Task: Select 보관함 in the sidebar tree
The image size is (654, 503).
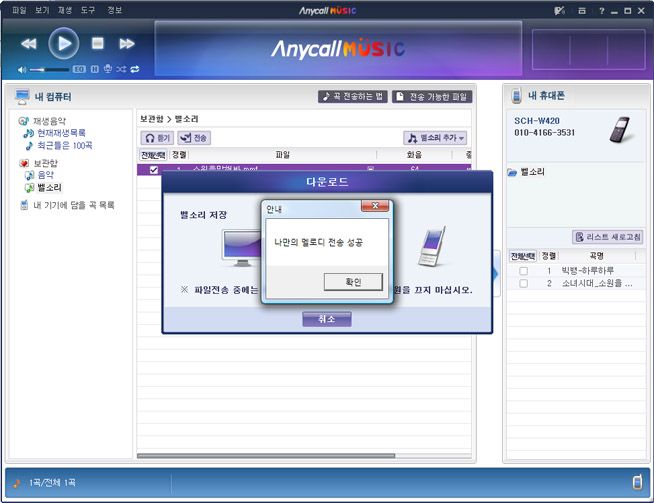Action: click(45, 163)
